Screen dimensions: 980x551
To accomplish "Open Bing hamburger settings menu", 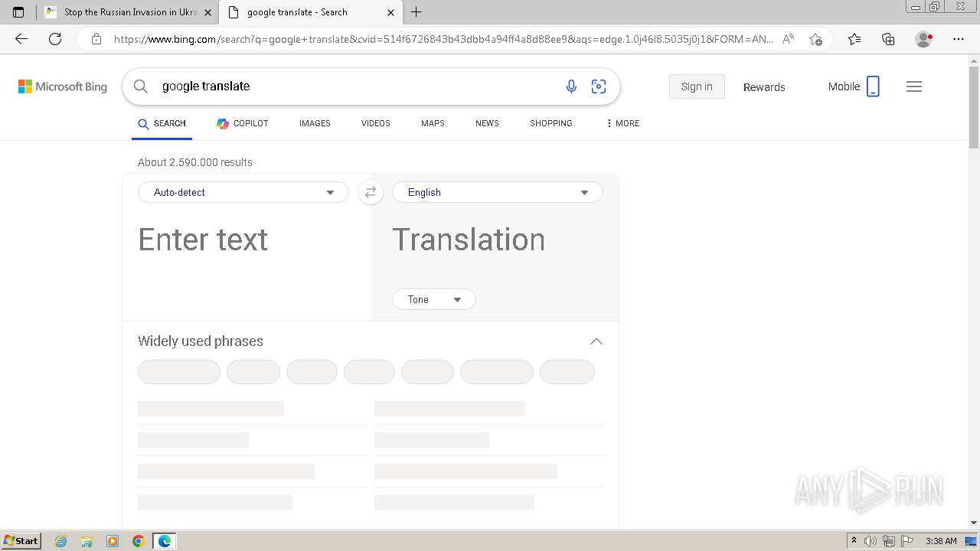I will click(914, 86).
